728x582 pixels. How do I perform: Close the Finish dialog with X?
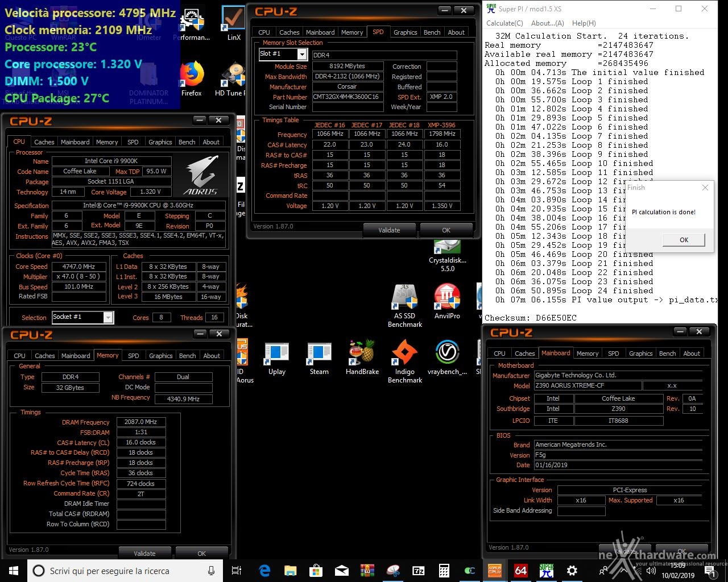coord(705,188)
